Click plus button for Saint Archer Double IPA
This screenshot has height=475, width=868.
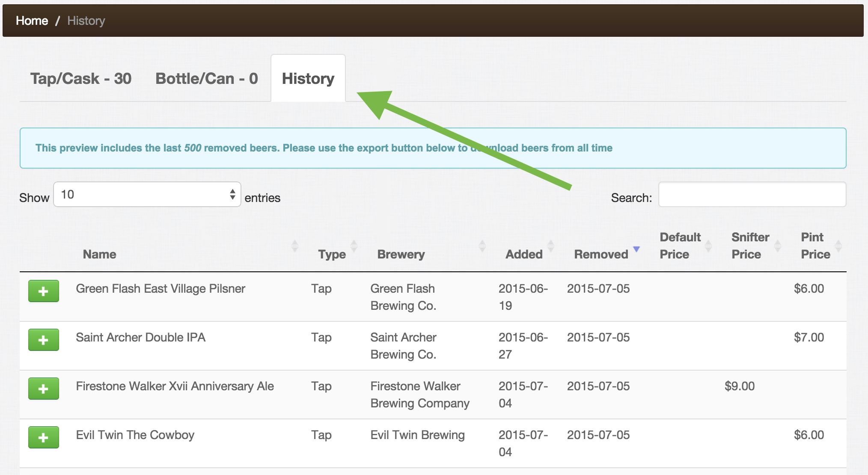pos(44,340)
